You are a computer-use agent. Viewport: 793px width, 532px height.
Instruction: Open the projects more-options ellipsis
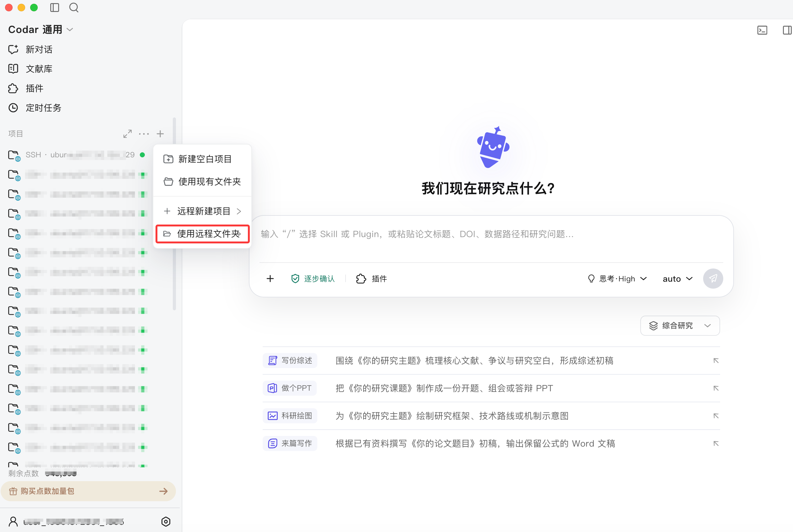click(x=144, y=134)
